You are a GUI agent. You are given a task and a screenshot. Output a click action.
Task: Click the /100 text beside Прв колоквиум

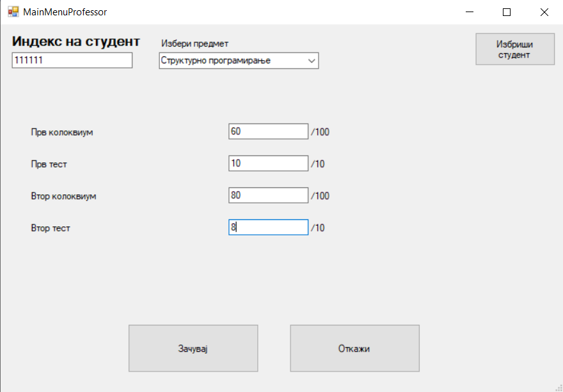pyautogui.click(x=320, y=132)
